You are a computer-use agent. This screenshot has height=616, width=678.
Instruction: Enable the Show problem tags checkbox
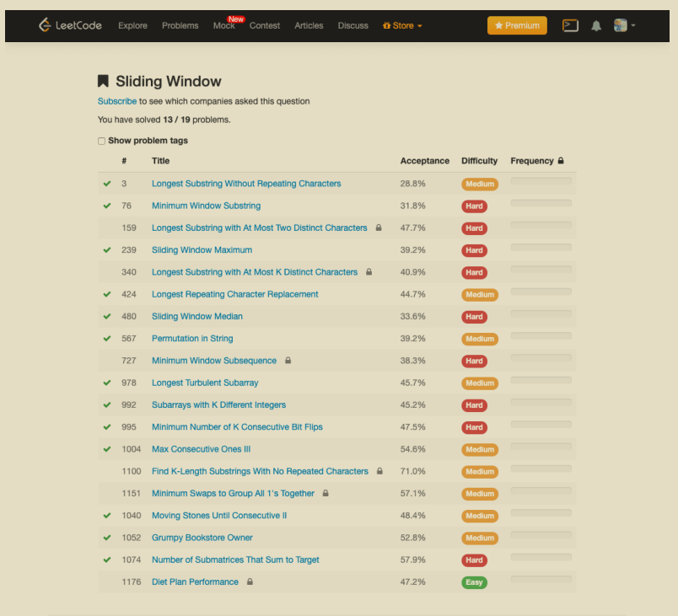click(x=101, y=141)
